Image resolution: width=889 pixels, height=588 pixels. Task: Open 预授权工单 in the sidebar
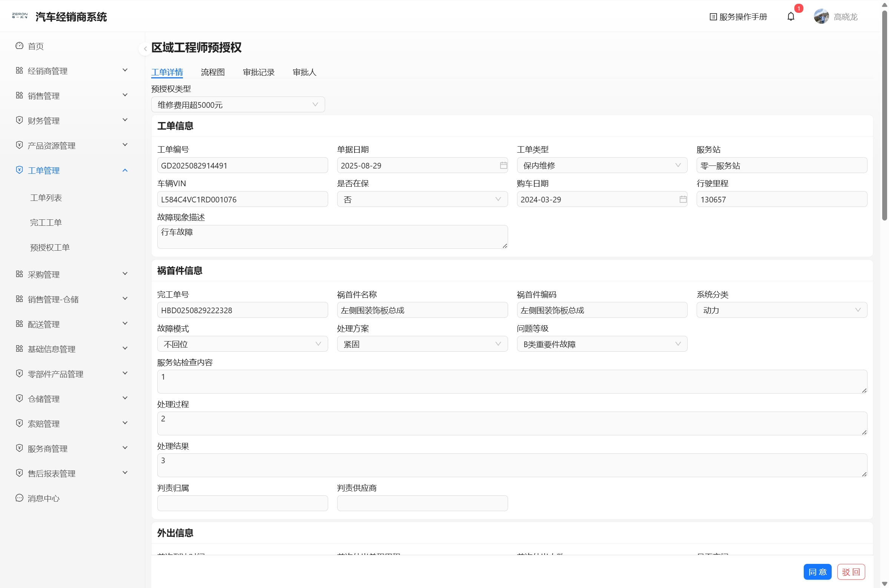tap(50, 248)
